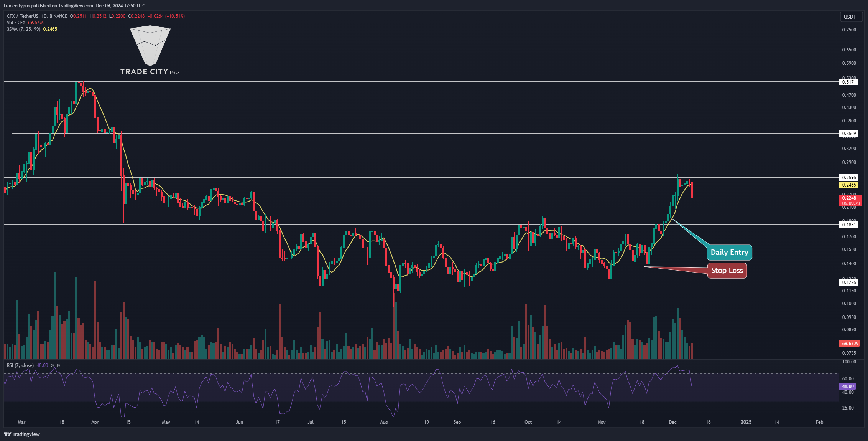Click the Jun label on time axis
Image resolution: width=868 pixels, height=441 pixels.
239,422
